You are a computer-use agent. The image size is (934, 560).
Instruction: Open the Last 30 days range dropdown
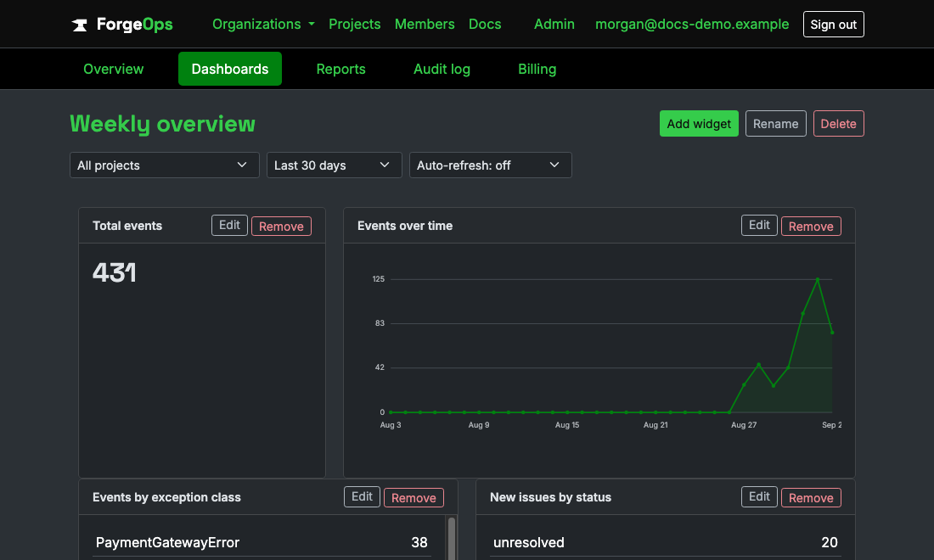click(335, 165)
